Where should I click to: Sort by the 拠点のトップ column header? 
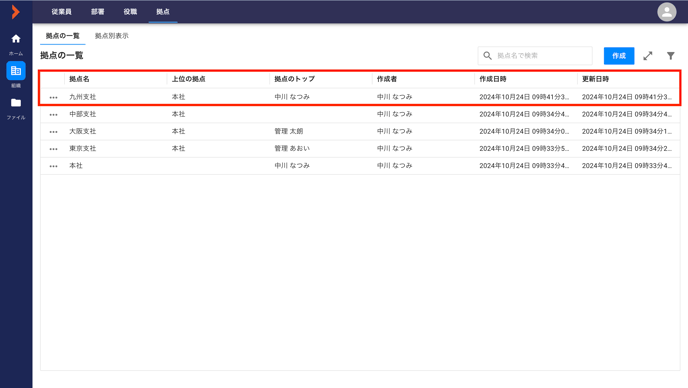294,79
